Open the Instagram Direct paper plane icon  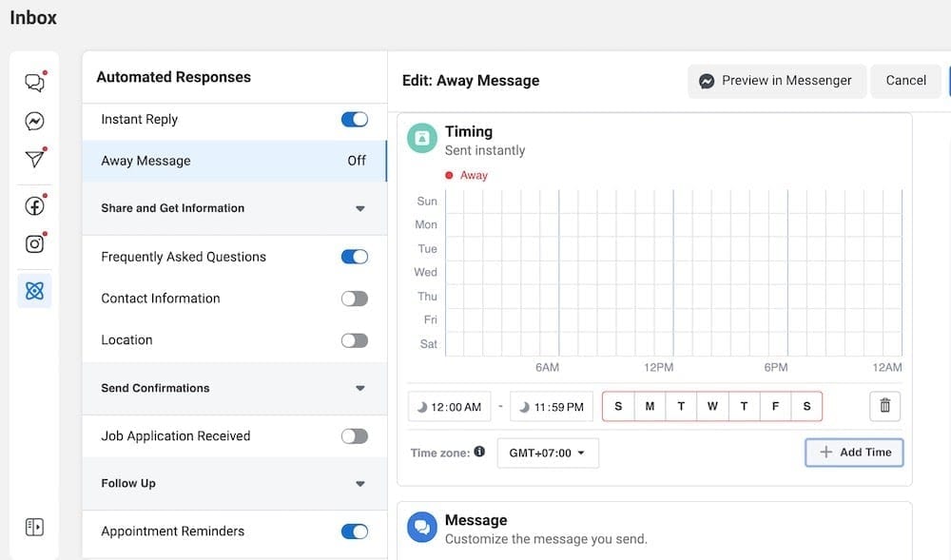click(x=34, y=159)
